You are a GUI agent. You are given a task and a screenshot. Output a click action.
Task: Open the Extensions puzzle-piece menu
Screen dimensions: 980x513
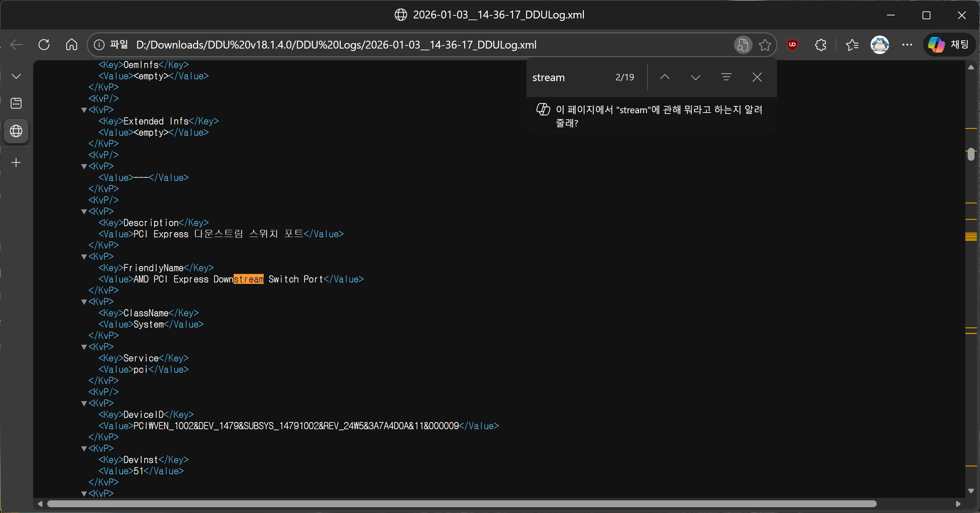click(820, 45)
